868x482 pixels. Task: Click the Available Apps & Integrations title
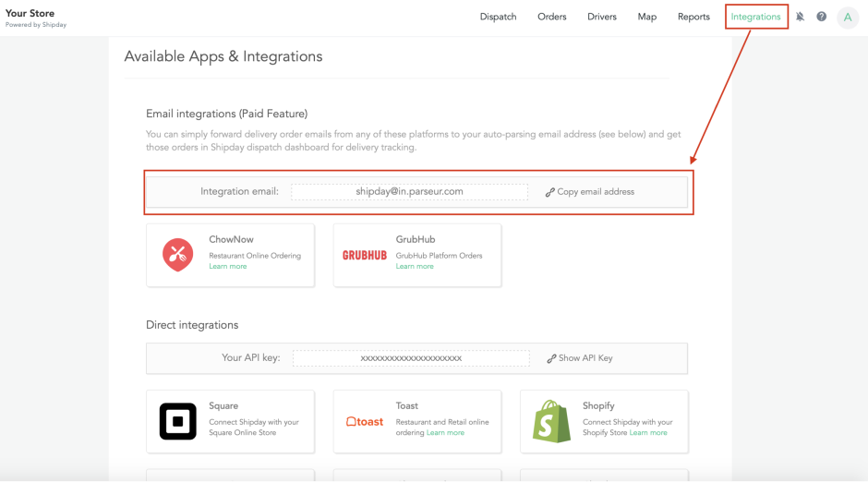[223, 56]
